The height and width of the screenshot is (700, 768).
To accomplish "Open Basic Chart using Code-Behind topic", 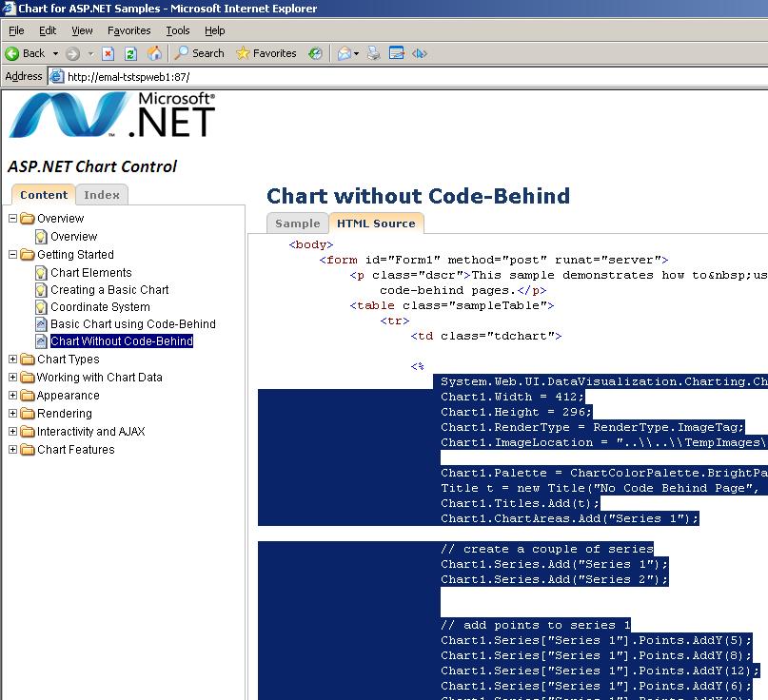I will [x=133, y=324].
